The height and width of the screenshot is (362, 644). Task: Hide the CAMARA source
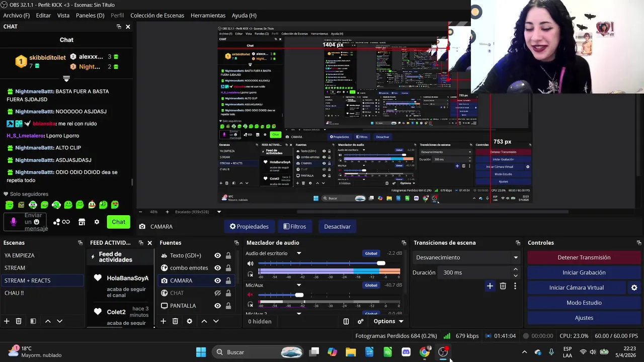point(217,281)
